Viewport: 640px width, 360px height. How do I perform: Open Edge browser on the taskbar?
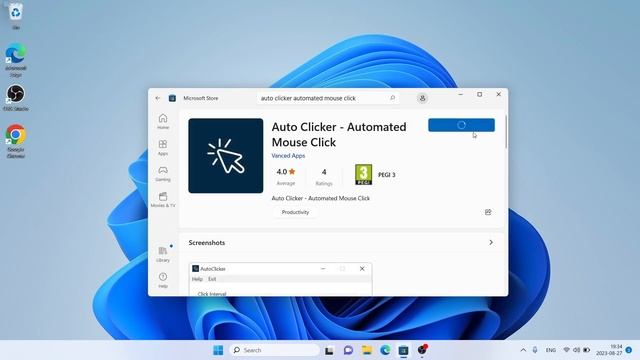tap(385, 350)
